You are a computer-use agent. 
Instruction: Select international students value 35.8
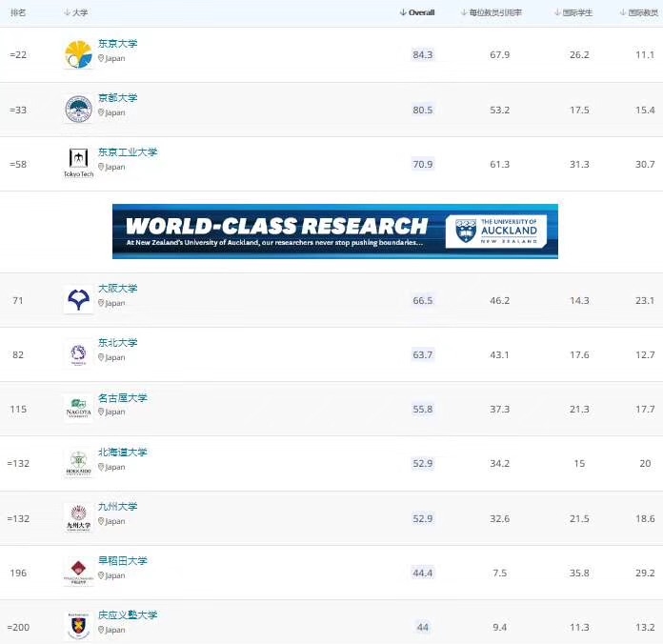pyautogui.click(x=579, y=573)
